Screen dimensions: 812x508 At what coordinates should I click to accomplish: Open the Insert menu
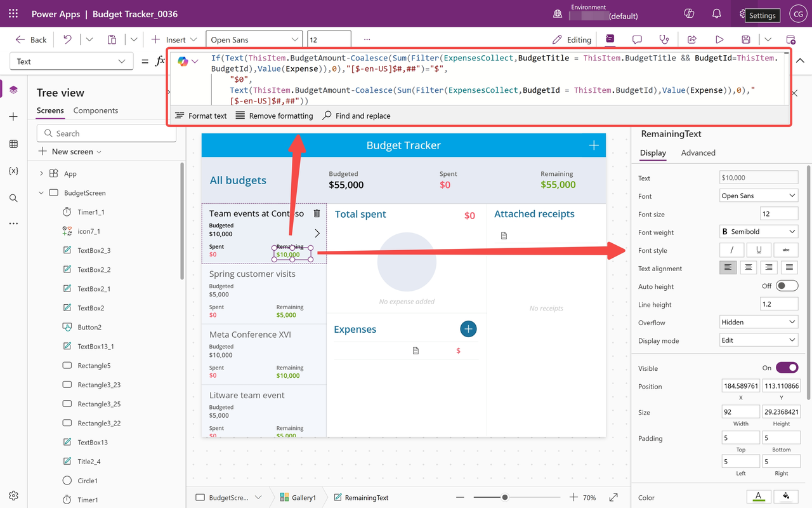point(174,39)
